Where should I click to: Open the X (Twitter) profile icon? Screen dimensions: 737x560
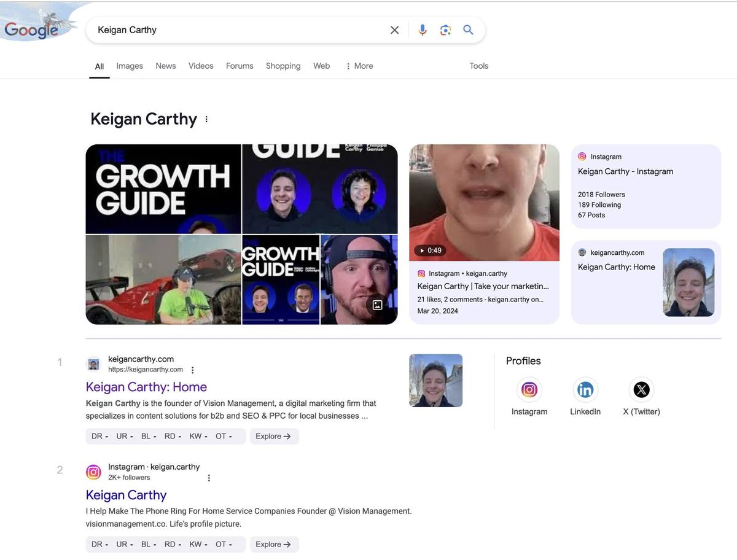(641, 389)
